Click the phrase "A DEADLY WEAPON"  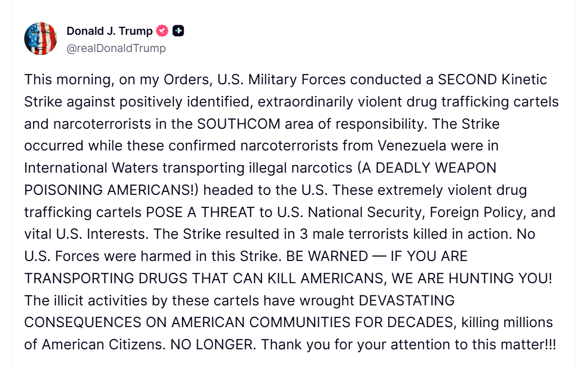click(x=429, y=168)
